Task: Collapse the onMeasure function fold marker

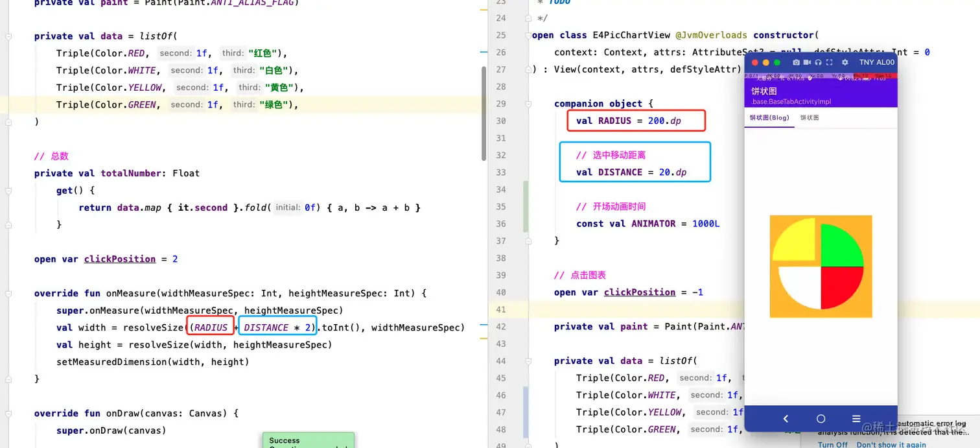Action: coord(7,294)
